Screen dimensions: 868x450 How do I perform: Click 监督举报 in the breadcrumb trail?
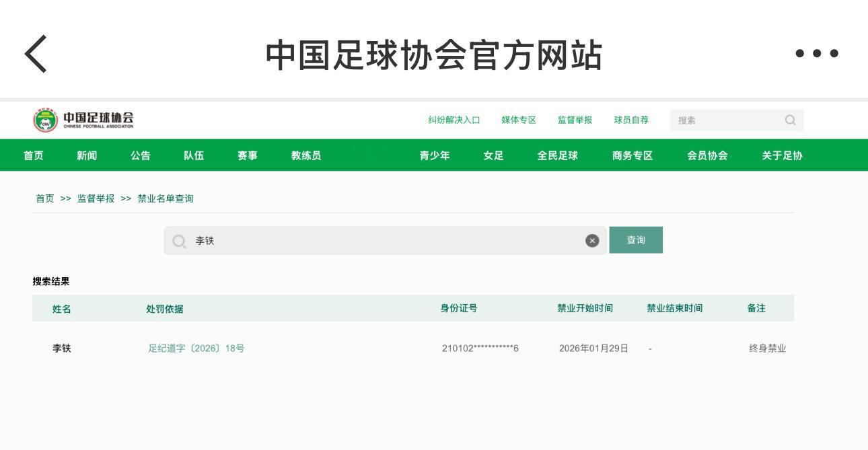click(96, 198)
